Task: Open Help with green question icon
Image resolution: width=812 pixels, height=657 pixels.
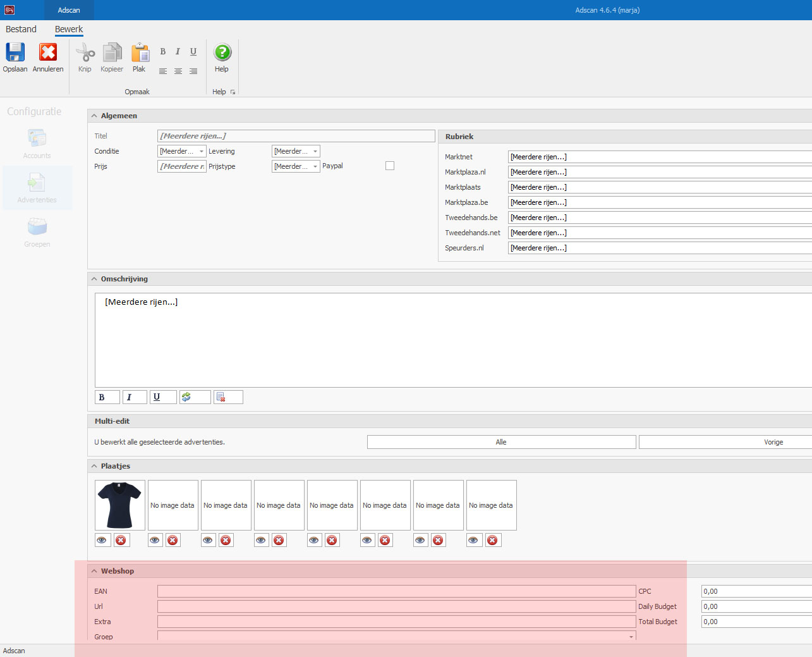Action: coord(222,52)
